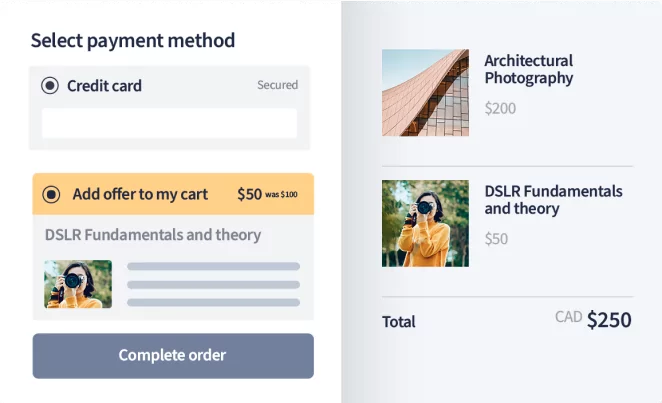
Task: Click the offer description placeholder lines
Action: tap(214, 284)
